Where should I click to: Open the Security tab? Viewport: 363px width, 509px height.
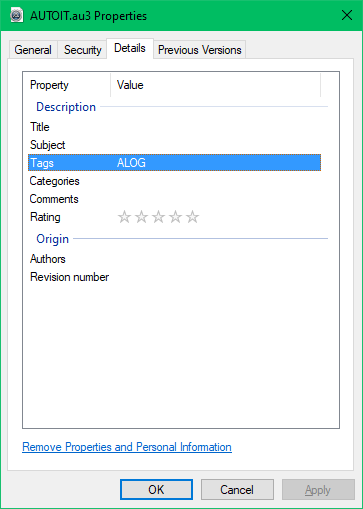(82, 50)
